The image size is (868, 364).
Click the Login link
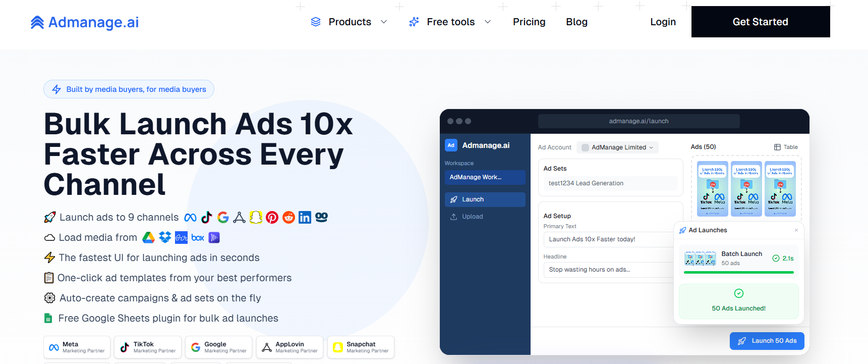pos(663,22)
